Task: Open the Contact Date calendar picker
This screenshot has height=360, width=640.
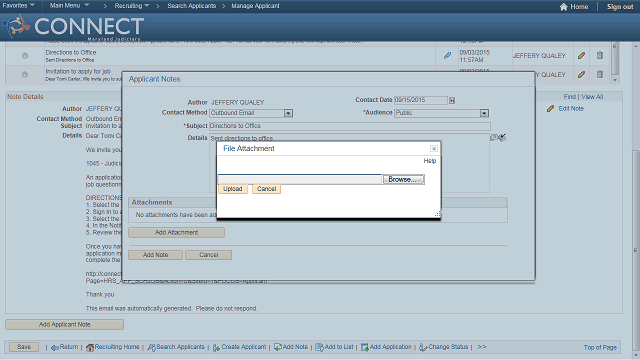Action: (x=452, y=100)
